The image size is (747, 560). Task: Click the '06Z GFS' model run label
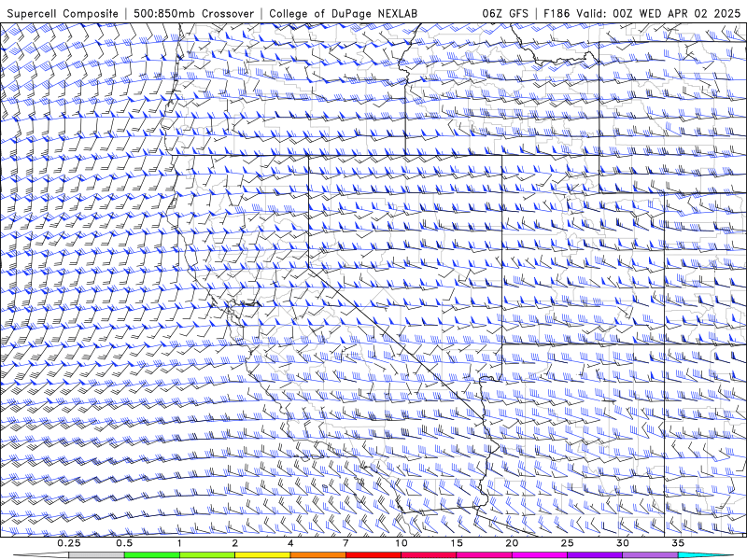505,13
